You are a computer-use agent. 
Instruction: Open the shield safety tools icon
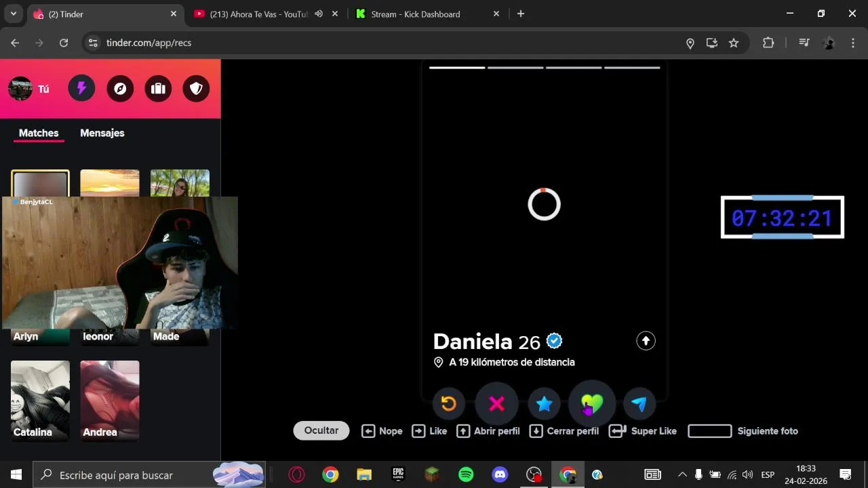tap(196, 88)
